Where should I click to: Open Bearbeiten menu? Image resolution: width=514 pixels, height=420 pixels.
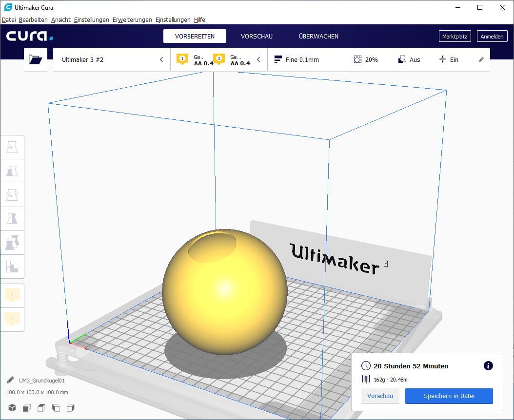point(33,19)
